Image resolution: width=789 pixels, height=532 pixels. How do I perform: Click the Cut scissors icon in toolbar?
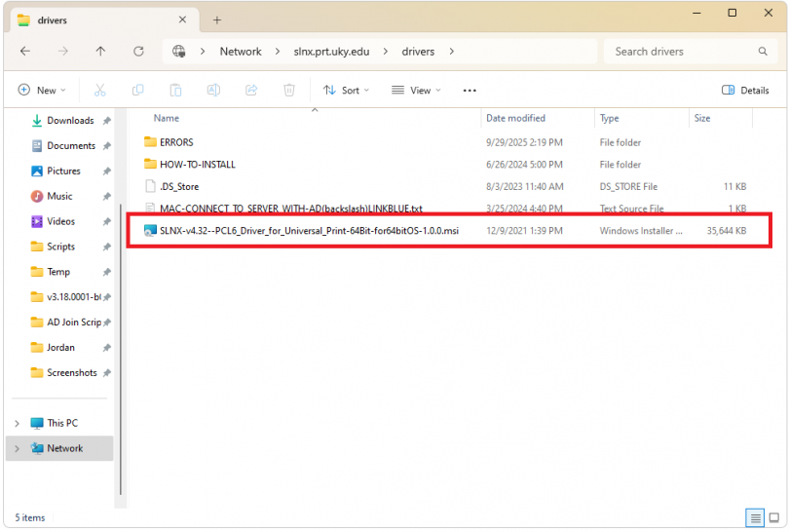(99, 91)
